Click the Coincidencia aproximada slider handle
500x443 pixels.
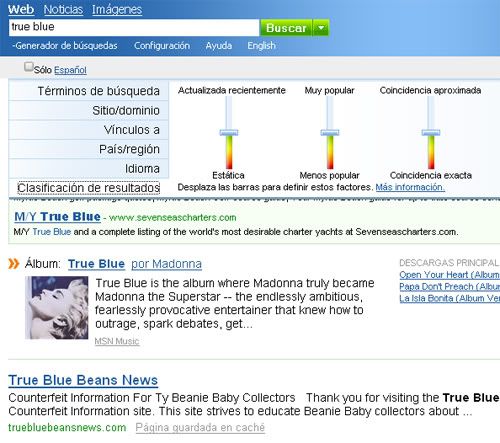coord(431,133)
